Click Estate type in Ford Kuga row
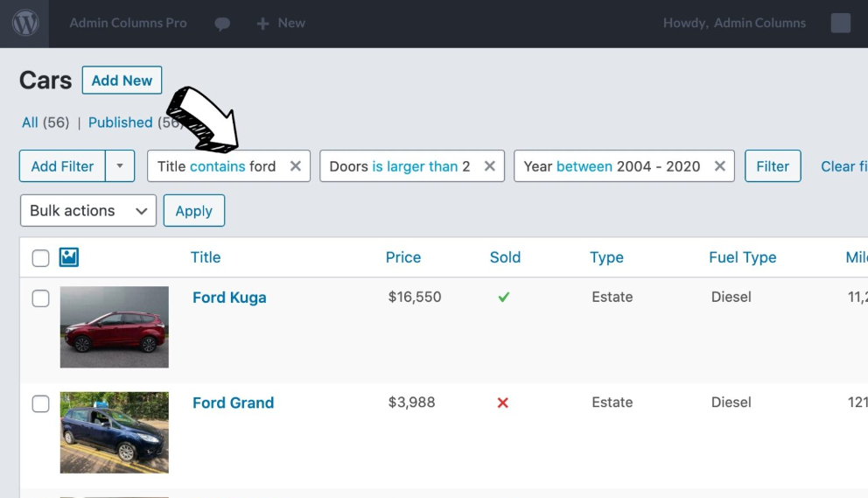 612,297
